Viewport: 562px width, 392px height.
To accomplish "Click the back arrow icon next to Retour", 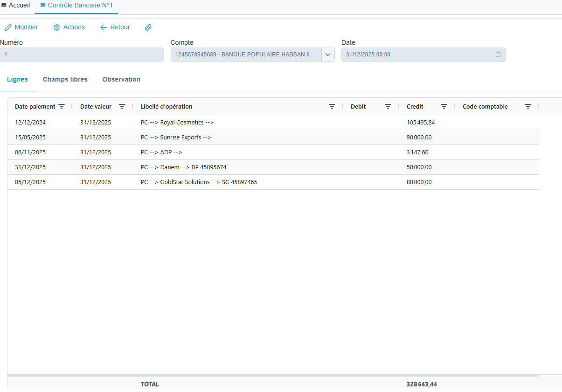I will tap(103, 27).
